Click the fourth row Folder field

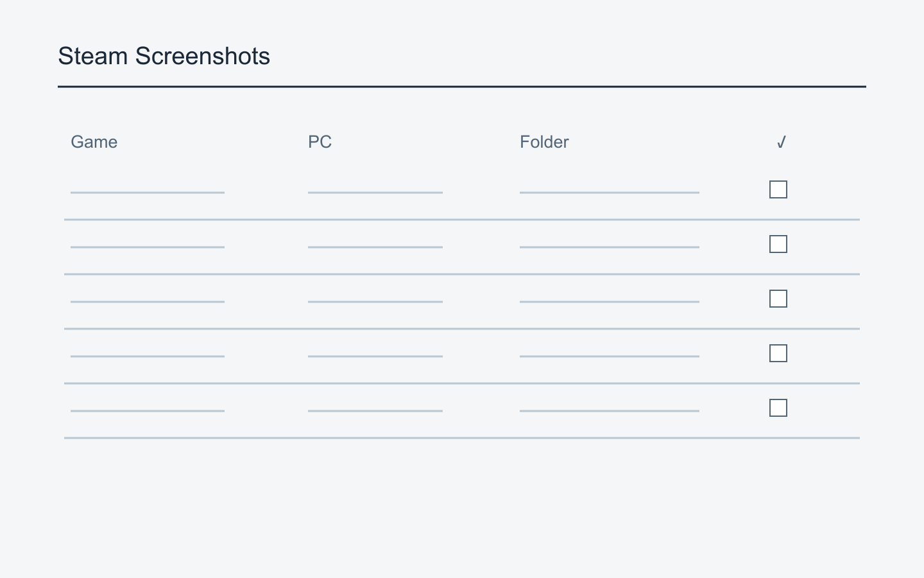[x=610, y=347]
